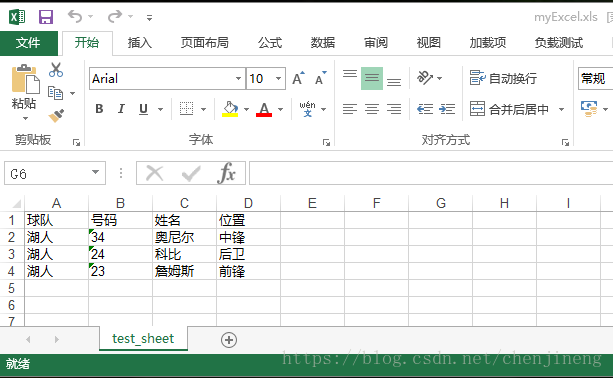Toggle Bold formatting
The height and width of the screenshot is (378, 613).
coord(99,109)
